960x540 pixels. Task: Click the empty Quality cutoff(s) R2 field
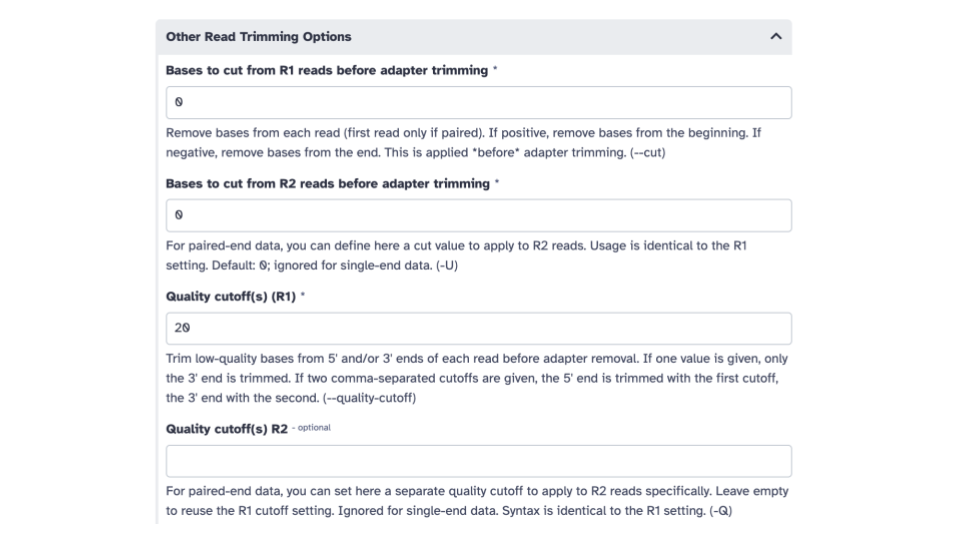[479, 461]
